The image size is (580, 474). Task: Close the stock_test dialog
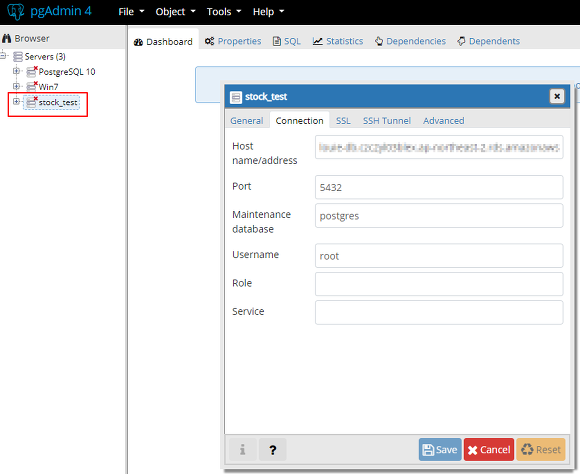(557, 97)
